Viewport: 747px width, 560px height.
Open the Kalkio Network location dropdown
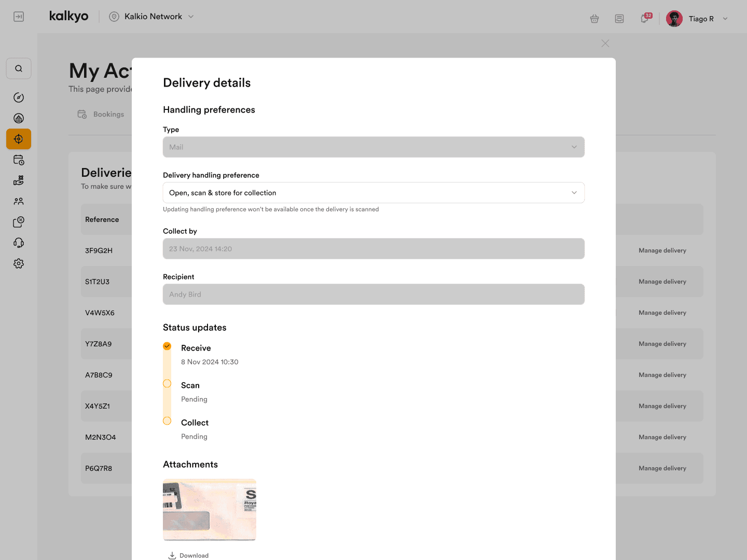tap(151, 17)
